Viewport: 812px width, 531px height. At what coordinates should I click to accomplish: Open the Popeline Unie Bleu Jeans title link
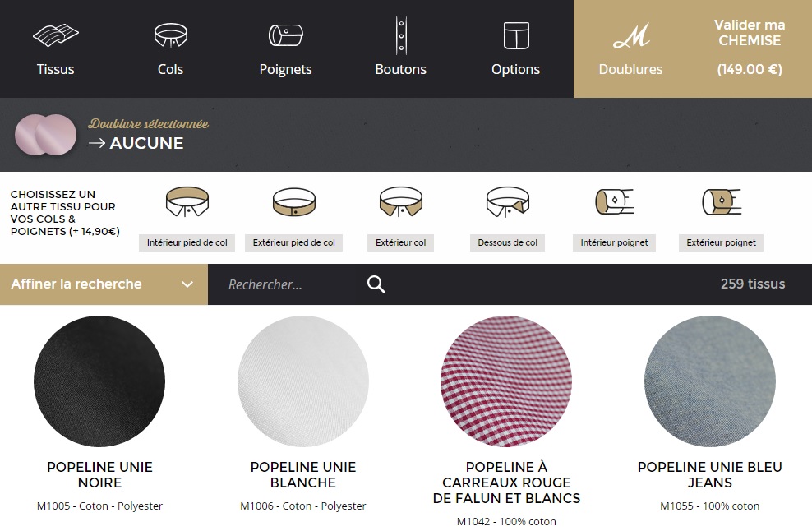(709, 474)
